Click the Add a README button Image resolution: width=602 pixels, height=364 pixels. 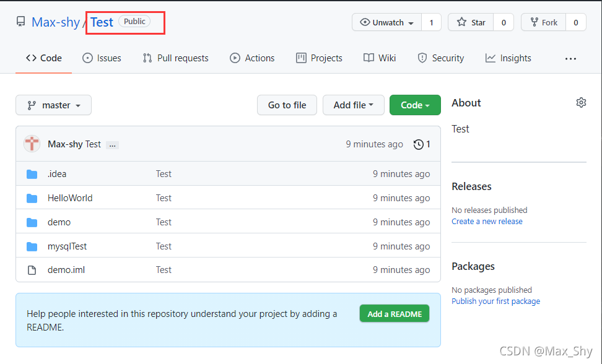tap(395, 314)
